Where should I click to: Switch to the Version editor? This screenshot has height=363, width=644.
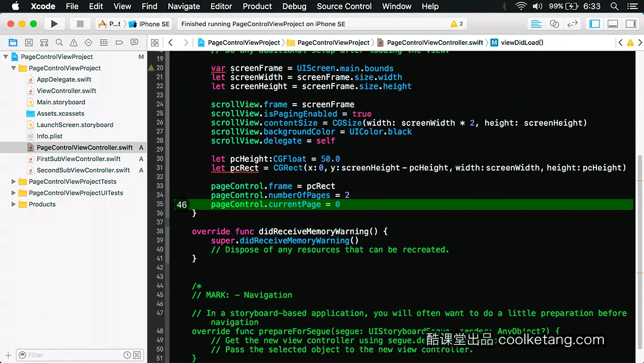(572, 24)
